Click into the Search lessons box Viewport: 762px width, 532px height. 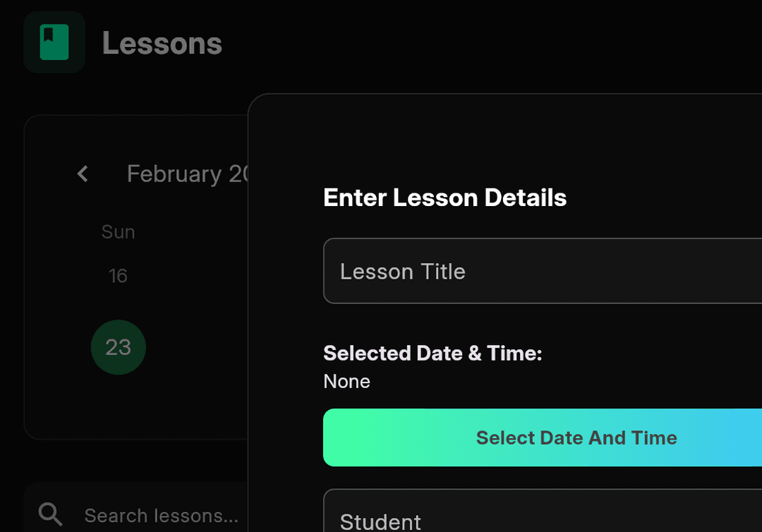162,516
